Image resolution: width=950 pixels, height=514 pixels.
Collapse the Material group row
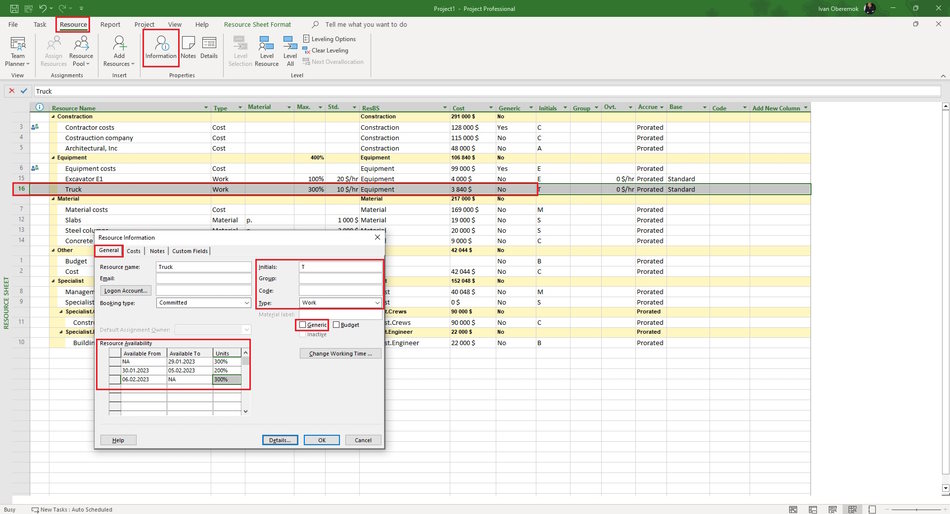pos(53,199)
